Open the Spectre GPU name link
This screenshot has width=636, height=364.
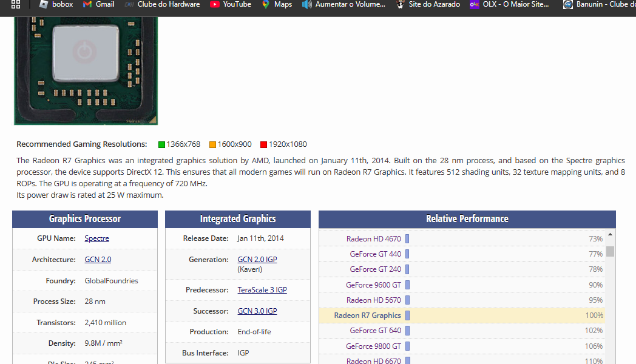(x=97, y=238)
